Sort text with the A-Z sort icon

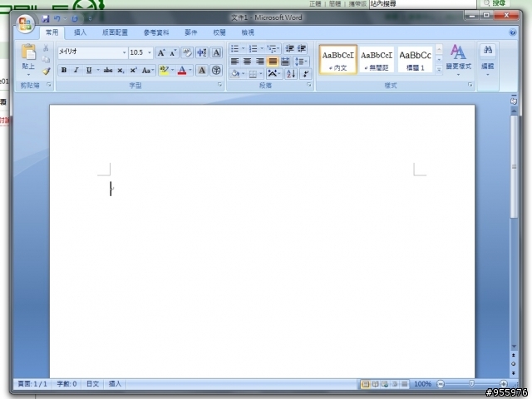291,74
